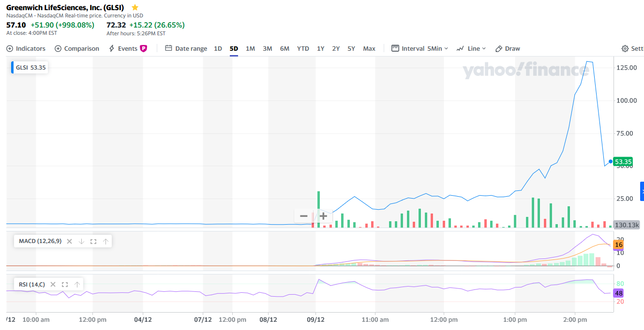
Task: Click the +51.90 (+998.08%) change
Action: pyautogui.click(x=62, y=25)
